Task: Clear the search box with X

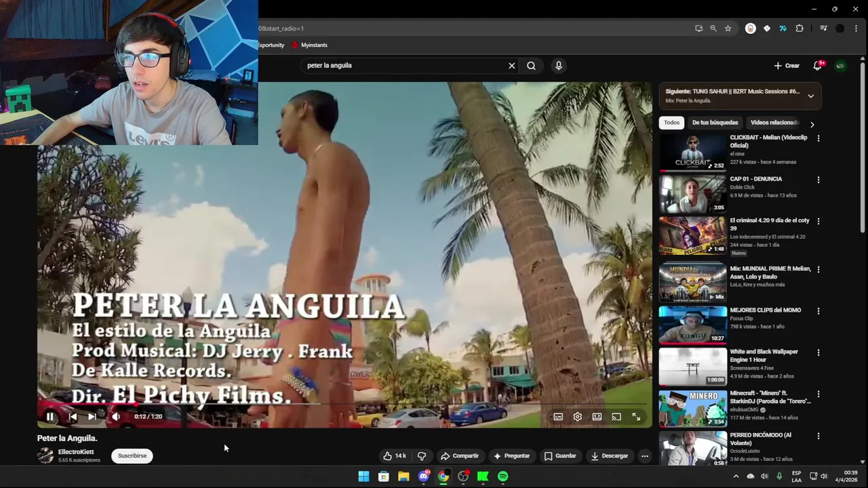Action: click(x=512, y=66)
